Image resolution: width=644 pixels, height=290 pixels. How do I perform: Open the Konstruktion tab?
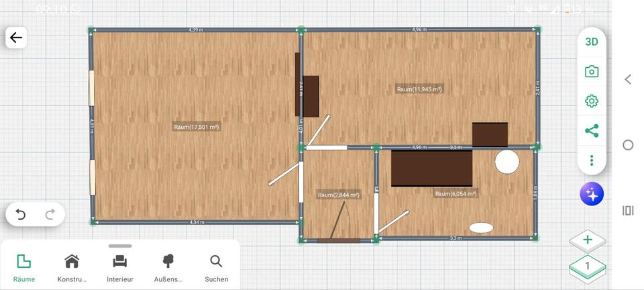72,268
